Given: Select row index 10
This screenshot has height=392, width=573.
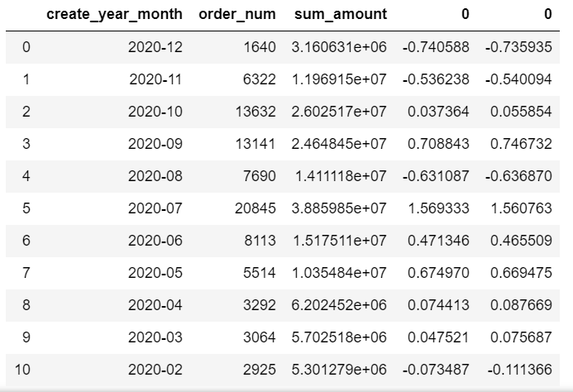Looking at the screenshot, I should (x=22, y=370).
